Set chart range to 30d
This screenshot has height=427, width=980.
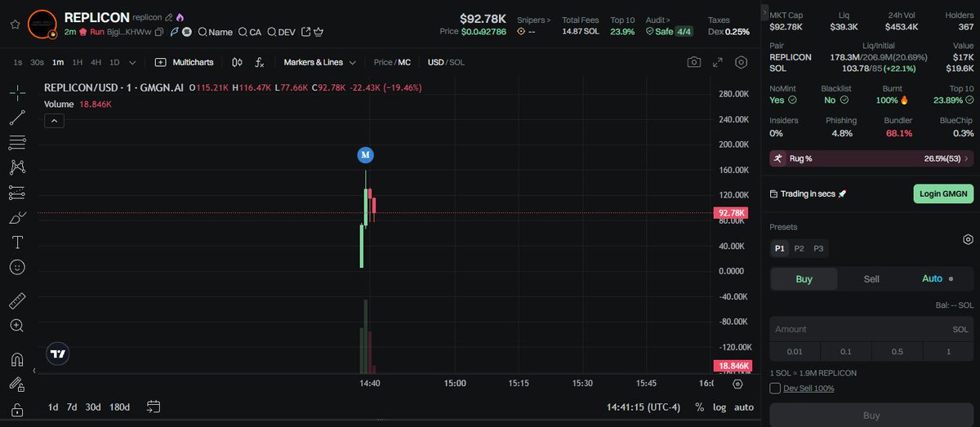tap(93, 407)
